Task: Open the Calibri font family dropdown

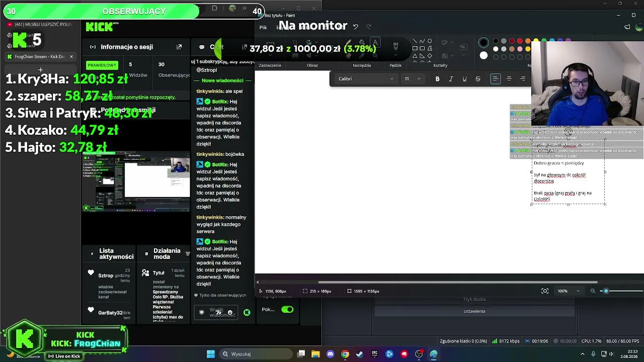Action: coord(366,79)
